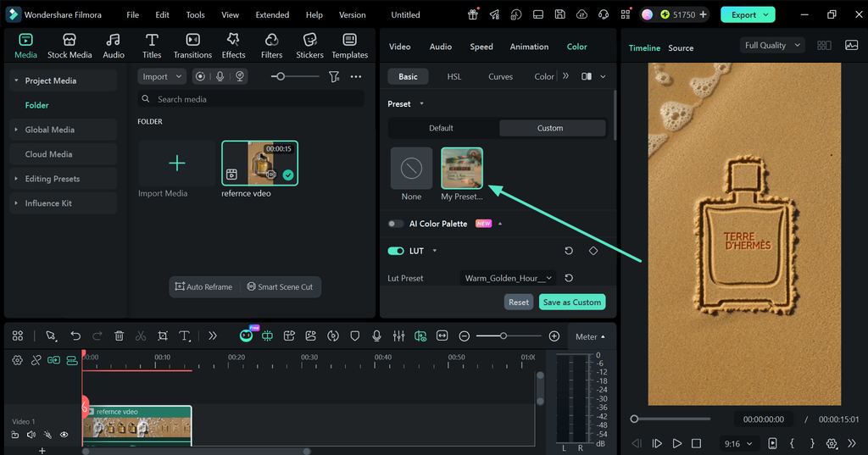868x455 pixels.
Task: Toggle timeline snapping icon
Action: pyautogui.click(x=72, y=360)
